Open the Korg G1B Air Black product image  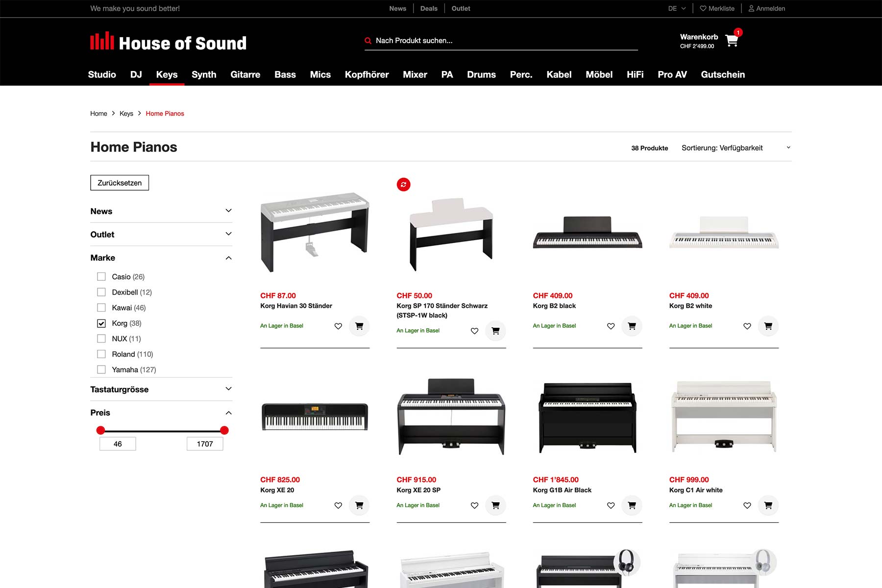pos(588,417)
